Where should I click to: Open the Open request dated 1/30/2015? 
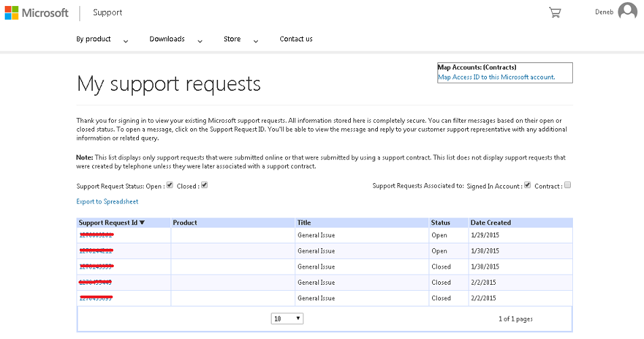[95, 251]
